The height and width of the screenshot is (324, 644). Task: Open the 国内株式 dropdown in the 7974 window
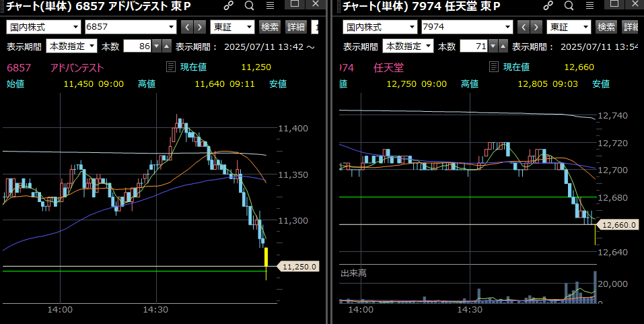click(380, 28)
